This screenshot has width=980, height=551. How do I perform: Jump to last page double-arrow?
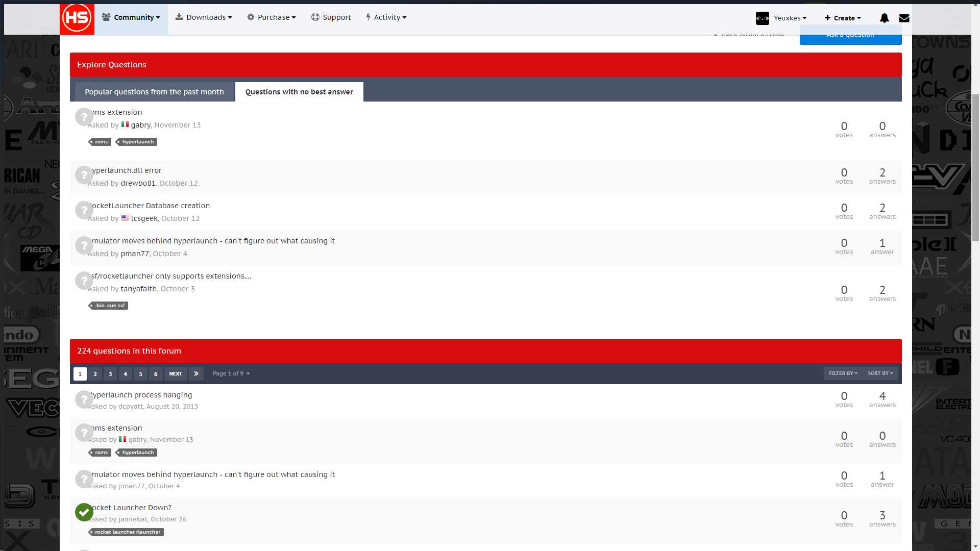click(196, 373)
